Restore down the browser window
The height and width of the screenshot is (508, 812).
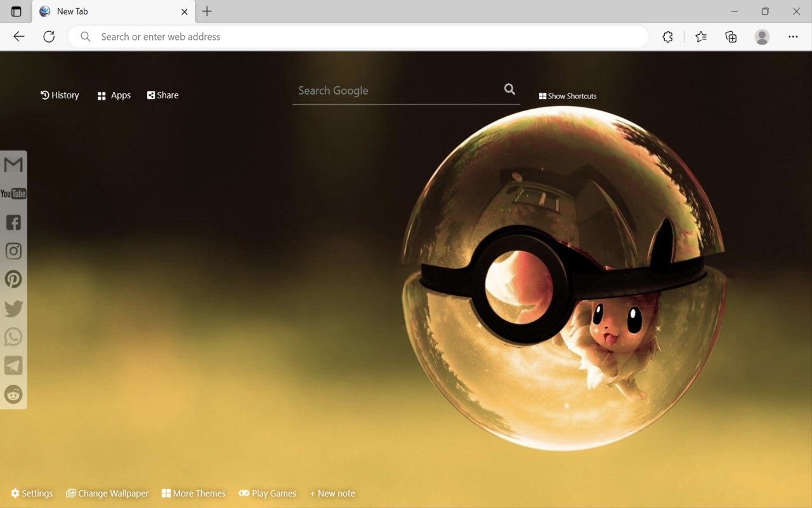pyautogui.click(x=765, y=11)
